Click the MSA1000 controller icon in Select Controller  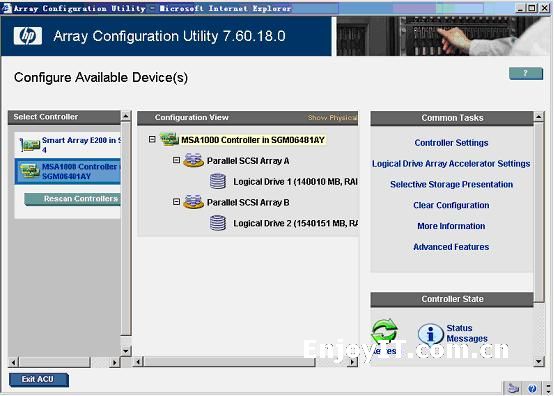[30, 171]
